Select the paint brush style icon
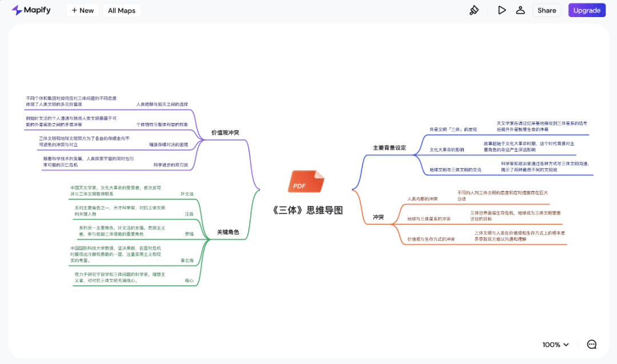Viewport: 617px width, 364px height. (474, 10)
